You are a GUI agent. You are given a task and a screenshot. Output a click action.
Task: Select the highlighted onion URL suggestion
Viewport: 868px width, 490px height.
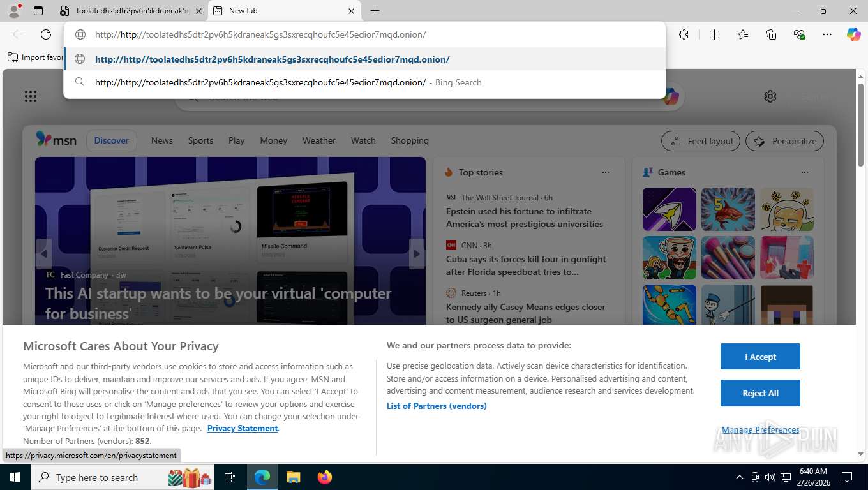click(364, 59)
